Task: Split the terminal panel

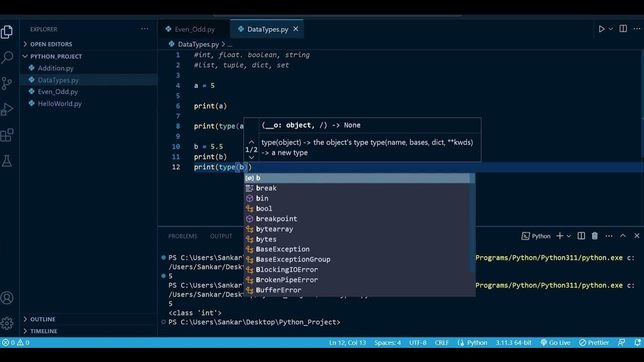Action: click(x=581, y=236)
